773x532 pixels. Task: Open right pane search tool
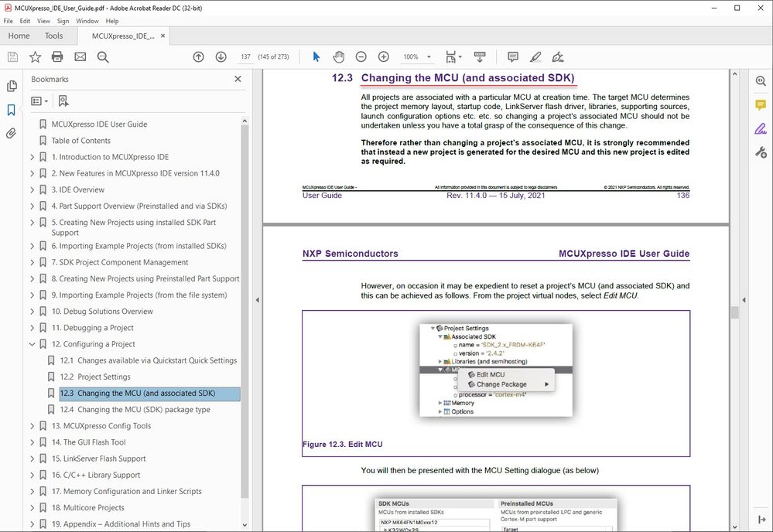(x=761, y=81)
